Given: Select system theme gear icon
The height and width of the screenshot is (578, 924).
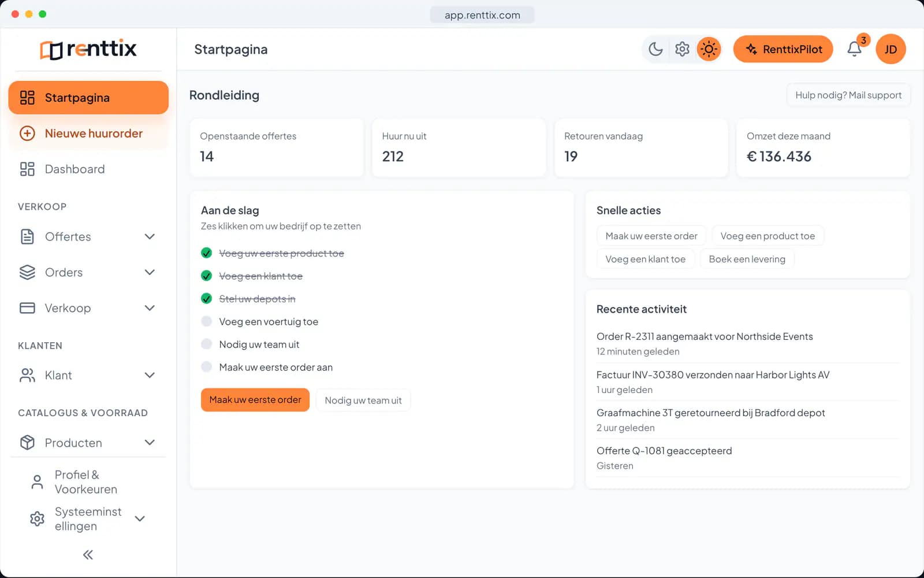Looking at the screenshot, I should tap(682, 49).
